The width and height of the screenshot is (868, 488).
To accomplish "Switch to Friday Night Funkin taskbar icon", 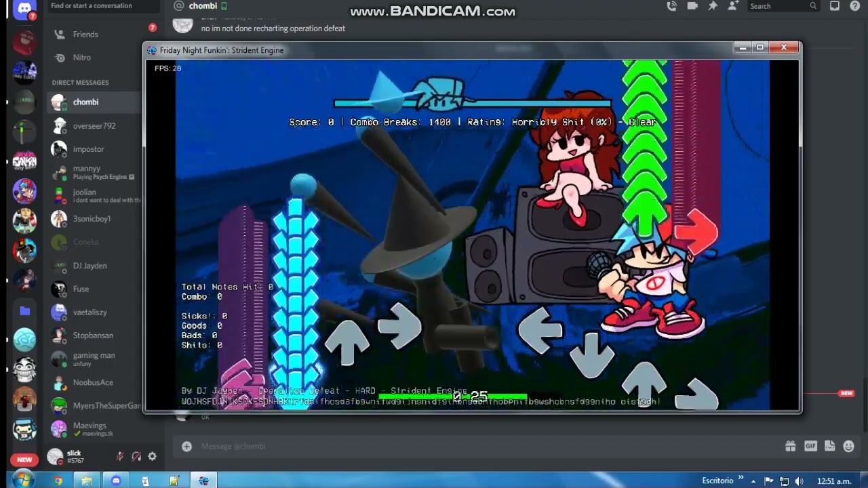I will click(x=203, y=481).
